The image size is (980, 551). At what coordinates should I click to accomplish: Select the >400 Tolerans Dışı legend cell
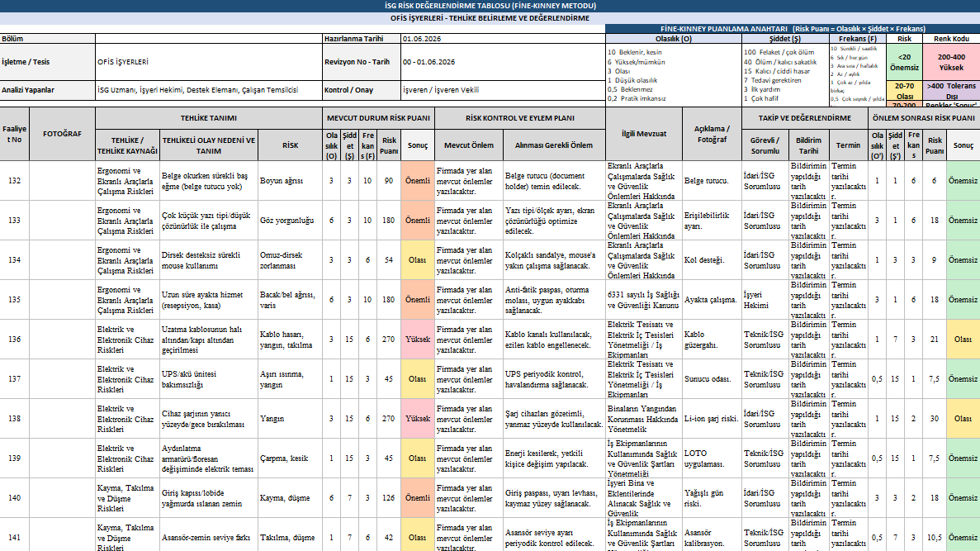coord(951,91)
